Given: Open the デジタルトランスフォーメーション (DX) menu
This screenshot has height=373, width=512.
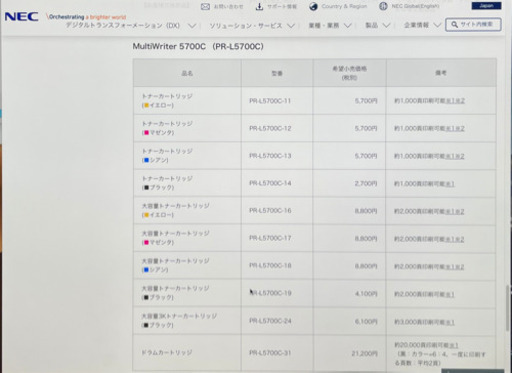Looking at the screenshot, I should tap(123, 26).
